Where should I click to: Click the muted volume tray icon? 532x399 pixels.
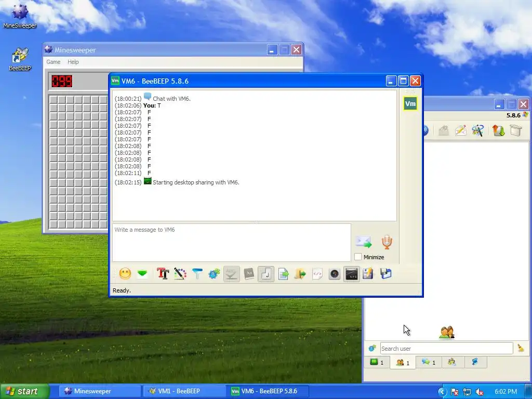pos(480,392)
